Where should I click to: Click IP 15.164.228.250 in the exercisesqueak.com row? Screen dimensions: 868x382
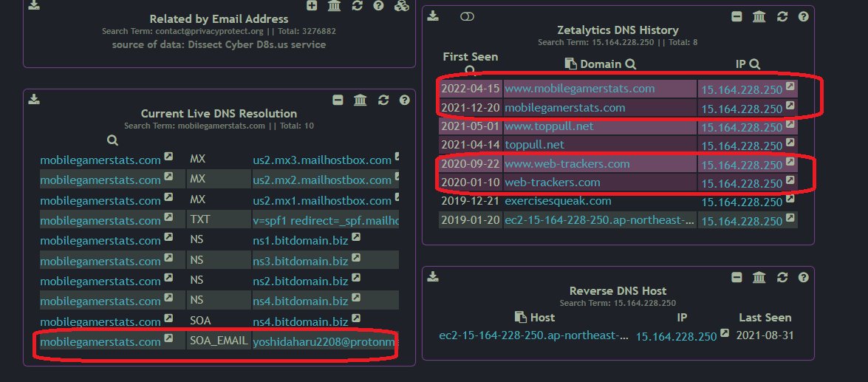(x=742, y=202)
